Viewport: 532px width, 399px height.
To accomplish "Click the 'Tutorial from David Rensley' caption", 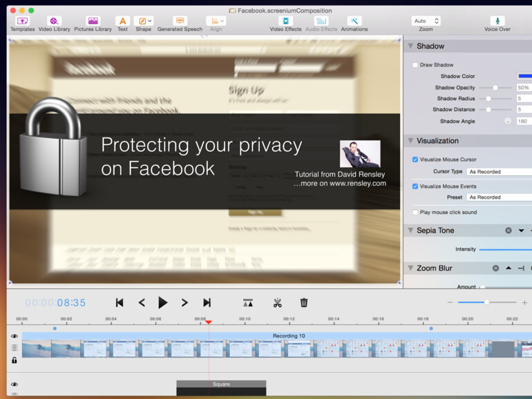I will [x=340, y=174].
